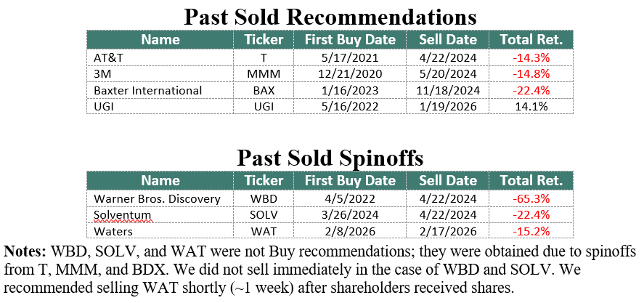Click the 1/19/2026 sell date cell
This screenshot has height=303, width=644.
click(448, 107)
